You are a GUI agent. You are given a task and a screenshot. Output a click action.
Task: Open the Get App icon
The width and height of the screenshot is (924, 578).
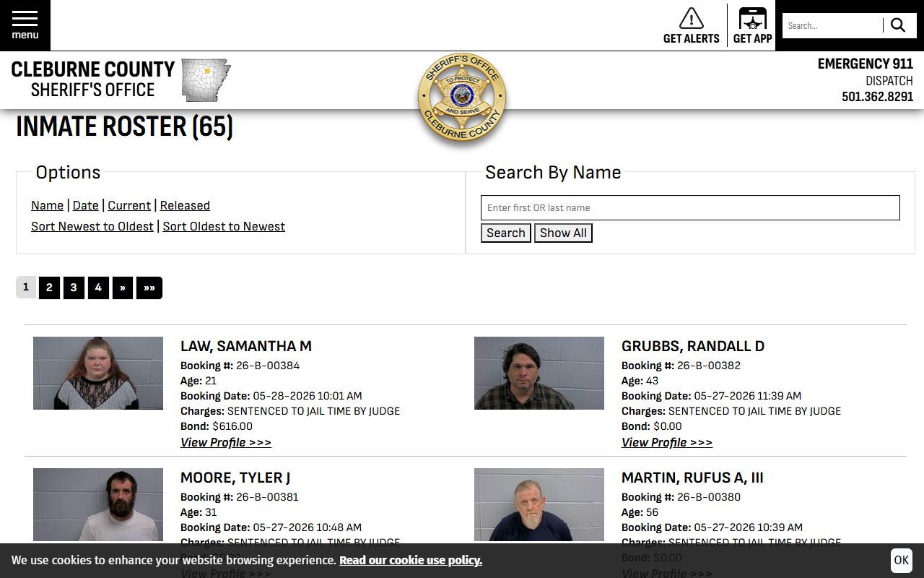click(752, 25)
